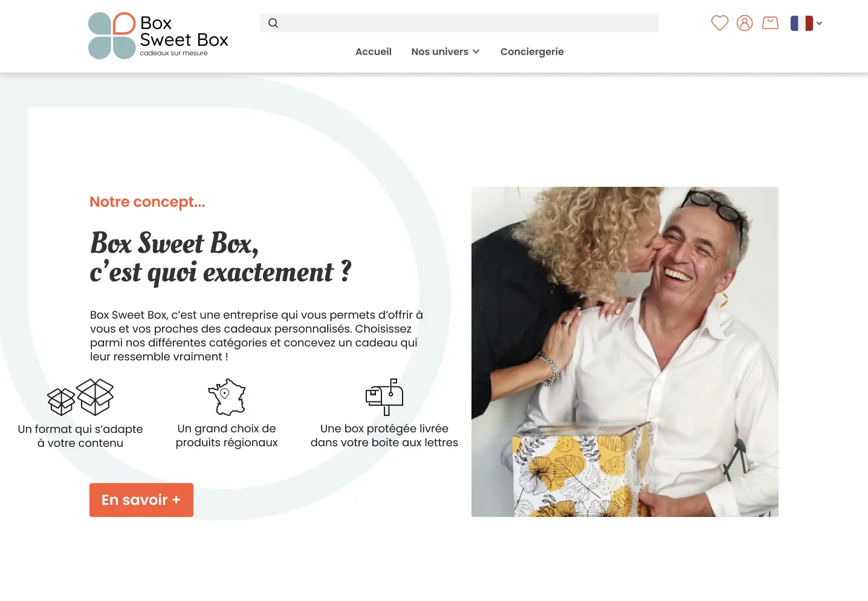
Task: Advance photo with yellow chevron arrow
Action: click(x=724, y=299)
